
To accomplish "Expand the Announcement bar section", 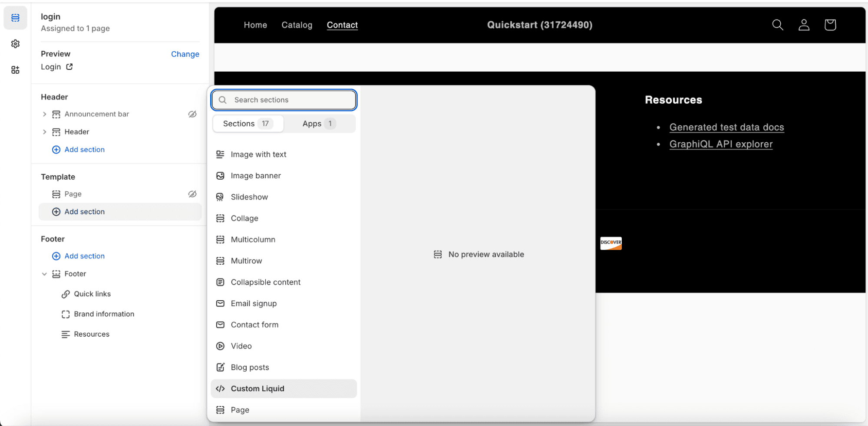I will tap(44, 114).
